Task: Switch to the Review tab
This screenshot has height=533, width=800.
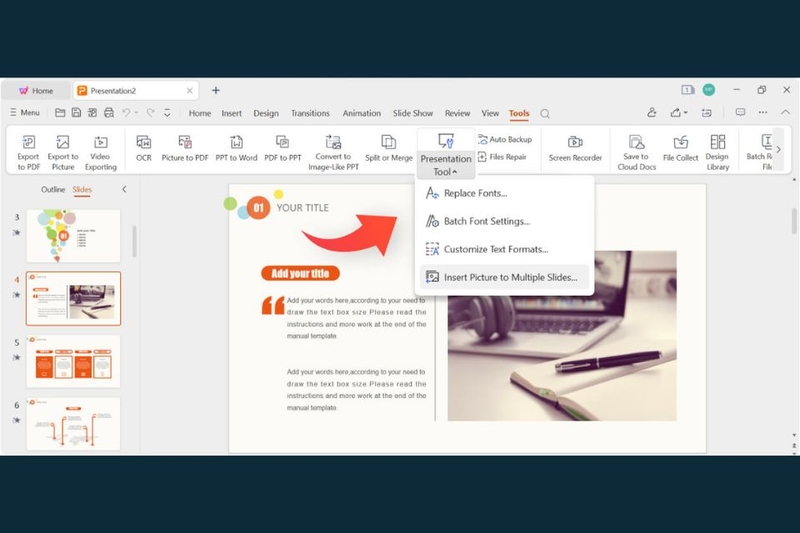Action: 457,113
